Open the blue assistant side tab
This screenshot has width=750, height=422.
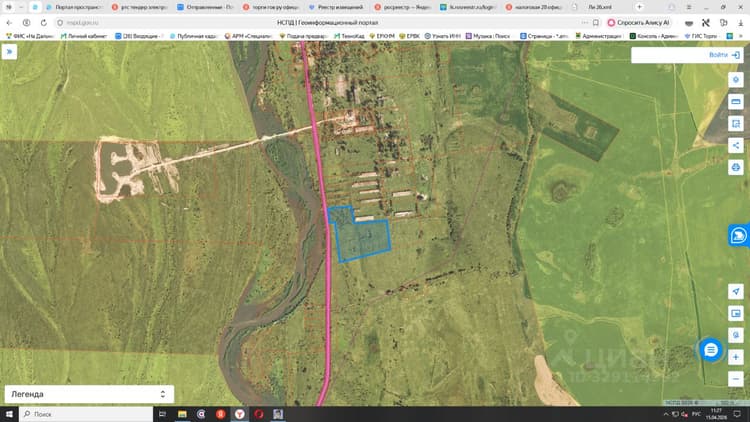tap(739, 235)
